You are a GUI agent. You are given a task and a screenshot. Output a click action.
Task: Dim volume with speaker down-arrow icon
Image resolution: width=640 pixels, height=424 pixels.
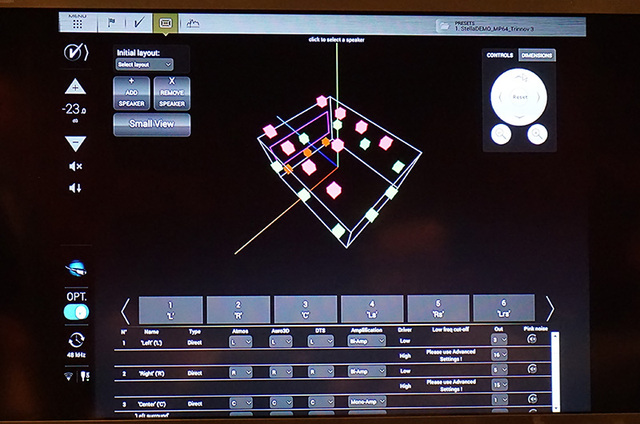click(76, 188)
